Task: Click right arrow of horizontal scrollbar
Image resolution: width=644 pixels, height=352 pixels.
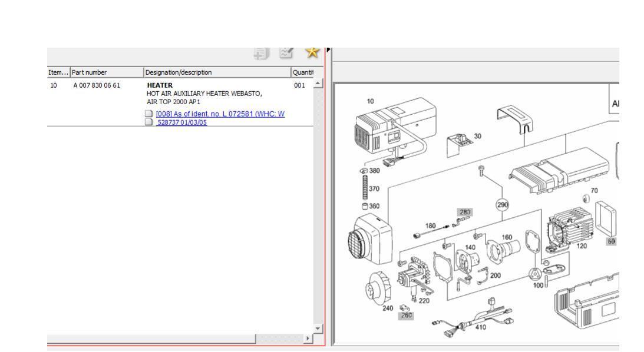Action: (x=305, y=340)
